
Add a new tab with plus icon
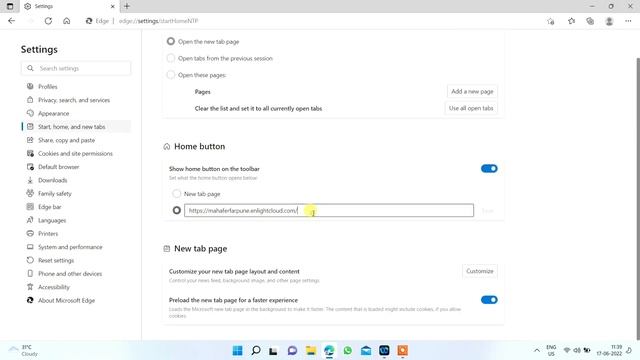click(x=127, y=6)
